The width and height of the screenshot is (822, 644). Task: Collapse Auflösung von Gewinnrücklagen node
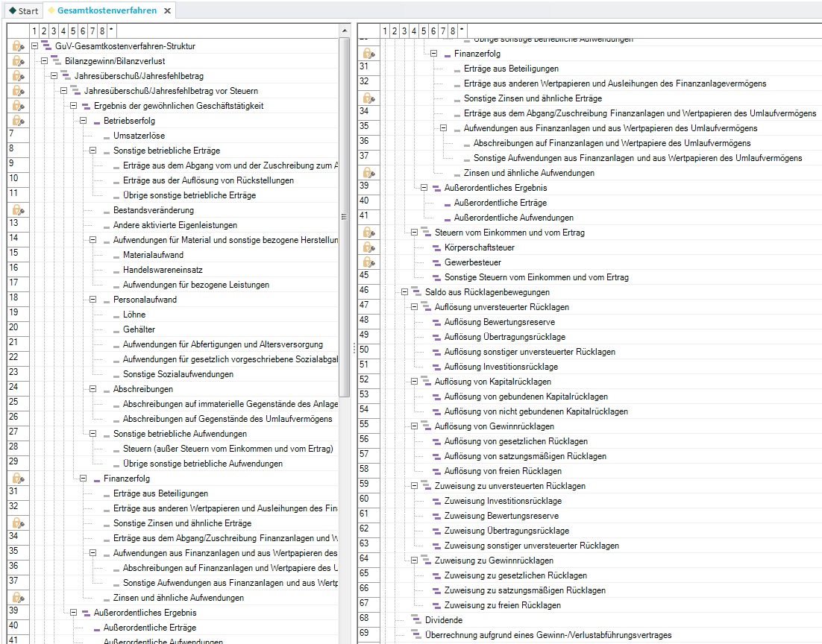[414, 426]
